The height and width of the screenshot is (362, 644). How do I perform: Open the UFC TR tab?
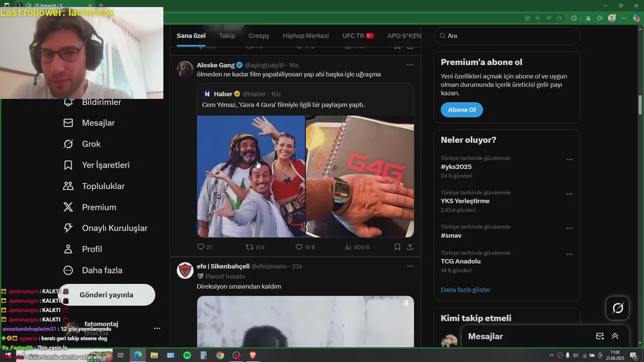(358, 36)
